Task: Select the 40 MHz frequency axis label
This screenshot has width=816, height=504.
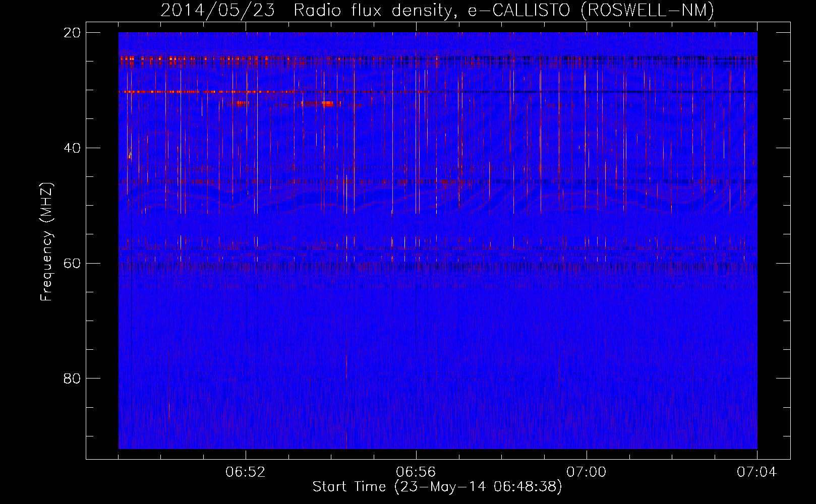Action: point(72,148)
